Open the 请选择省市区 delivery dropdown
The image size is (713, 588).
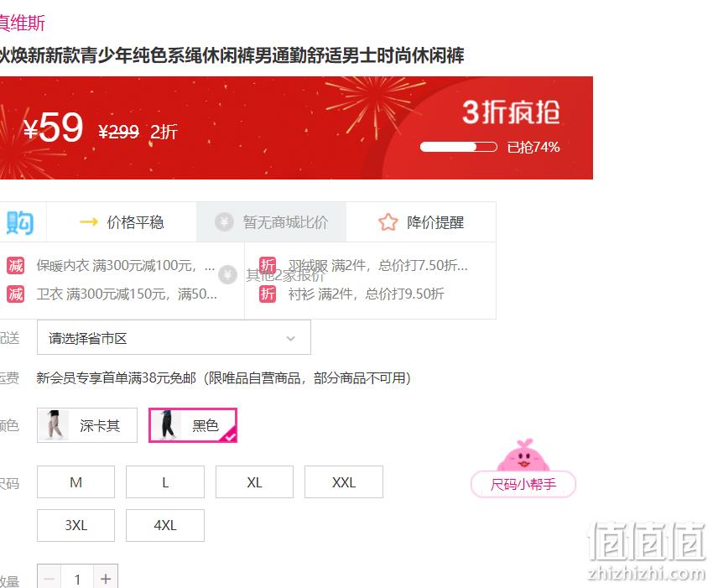tap(174, 337)
